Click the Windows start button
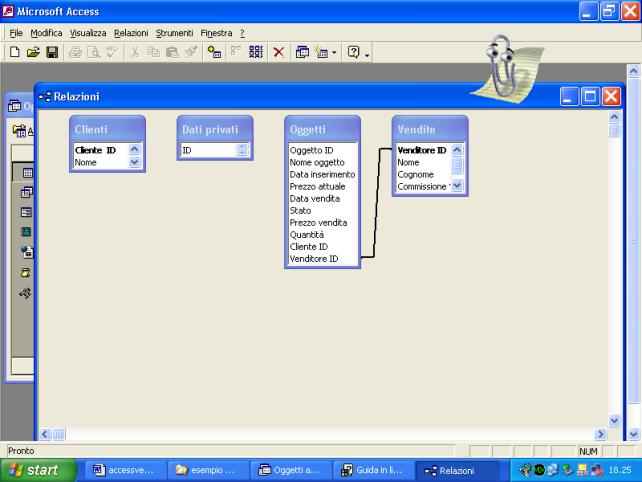The image size is (642, 482). click(x=38, y=470)
